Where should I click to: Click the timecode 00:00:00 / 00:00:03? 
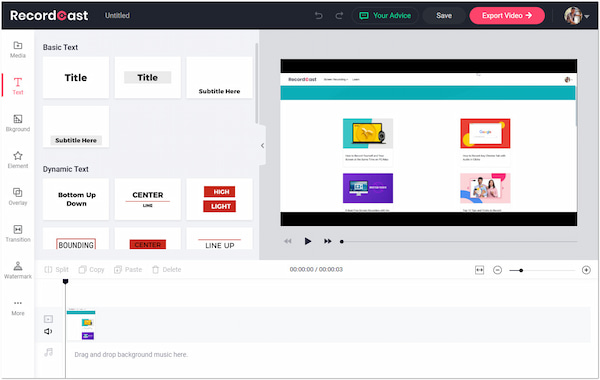click(316, 269)
